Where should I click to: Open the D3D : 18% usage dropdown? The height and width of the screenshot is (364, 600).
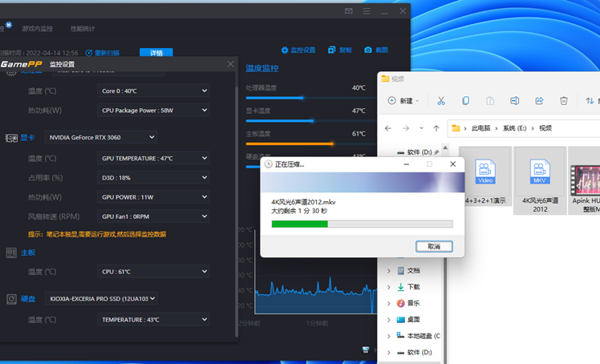click(x=153, y=177)
